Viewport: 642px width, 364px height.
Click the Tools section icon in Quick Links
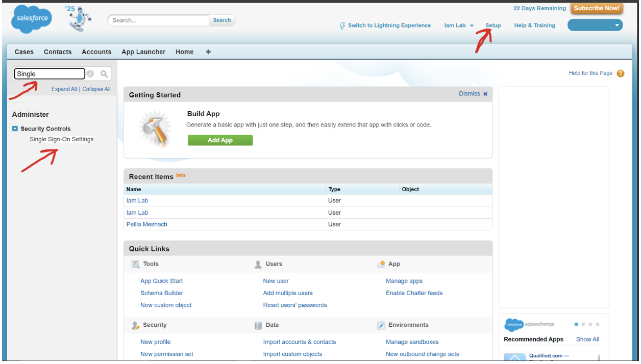135,264
